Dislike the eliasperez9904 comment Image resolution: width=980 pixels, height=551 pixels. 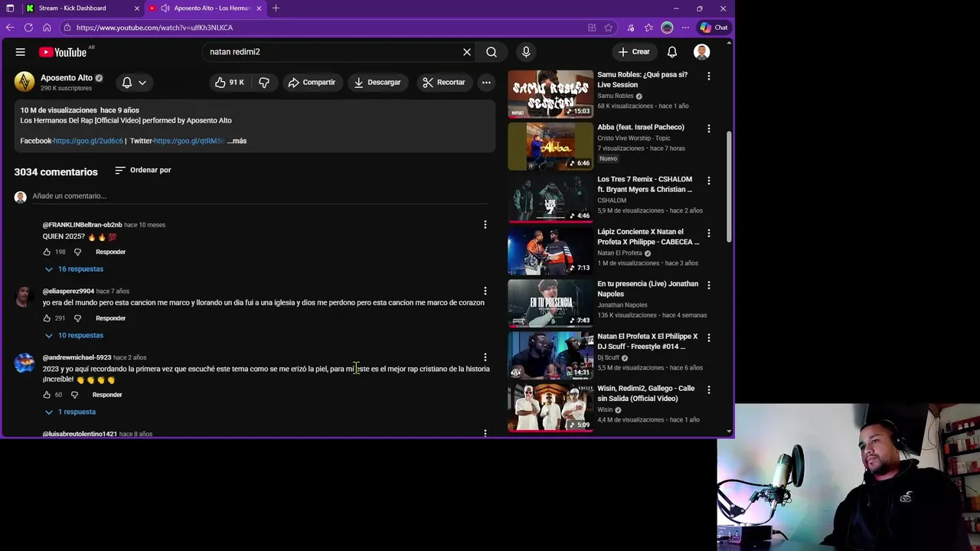pos(77,318)
